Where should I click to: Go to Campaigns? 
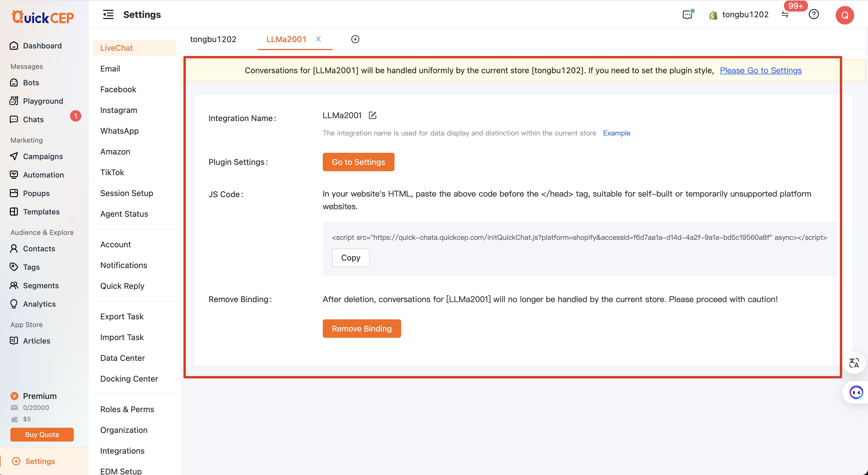(43, 157)
